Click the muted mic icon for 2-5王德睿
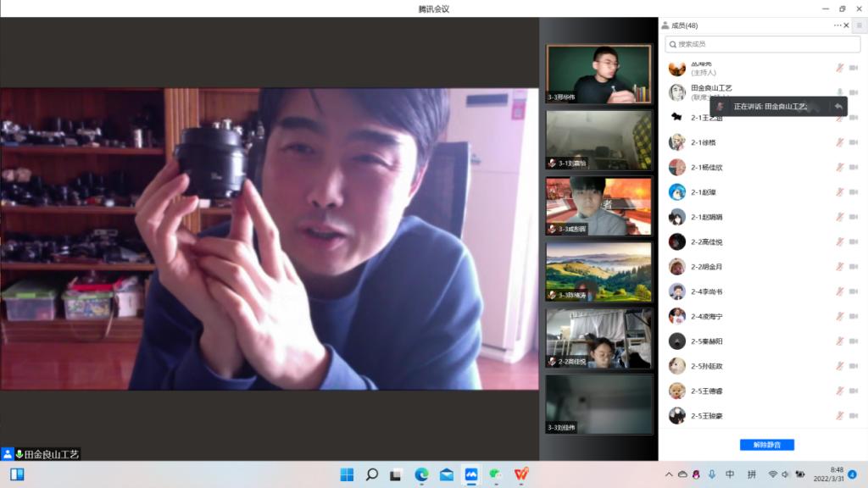Screen dimensions: 868x488 pyautogui.click(x=839, y=391)
